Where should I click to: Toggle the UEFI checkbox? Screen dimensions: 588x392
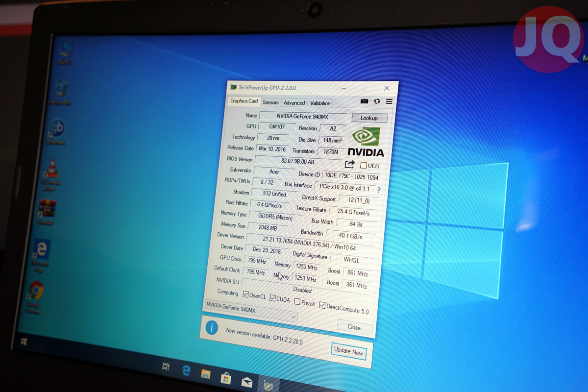tap(364, 166)
